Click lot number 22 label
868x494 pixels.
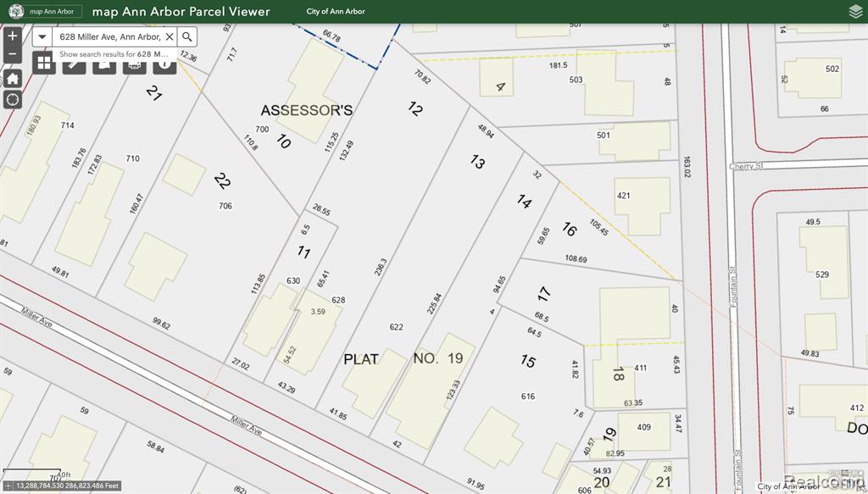click(222, 180)
